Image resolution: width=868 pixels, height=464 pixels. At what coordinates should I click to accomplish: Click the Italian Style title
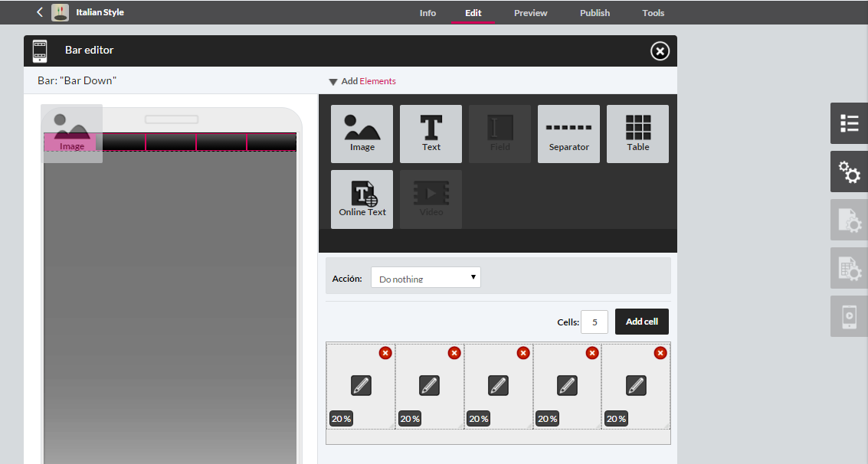click(x=100, y=12)
